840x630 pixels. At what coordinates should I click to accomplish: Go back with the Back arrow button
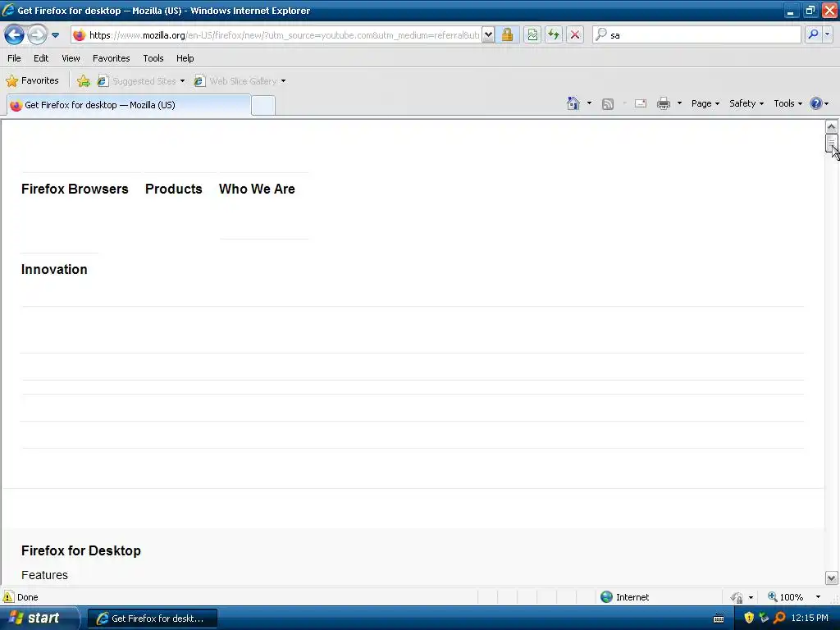pos(15,35)
